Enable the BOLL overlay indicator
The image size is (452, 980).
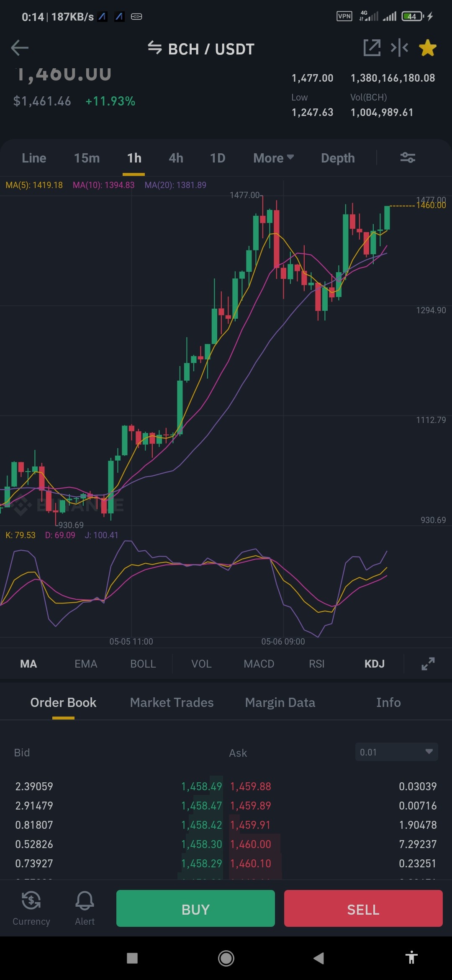pos(143,664)
